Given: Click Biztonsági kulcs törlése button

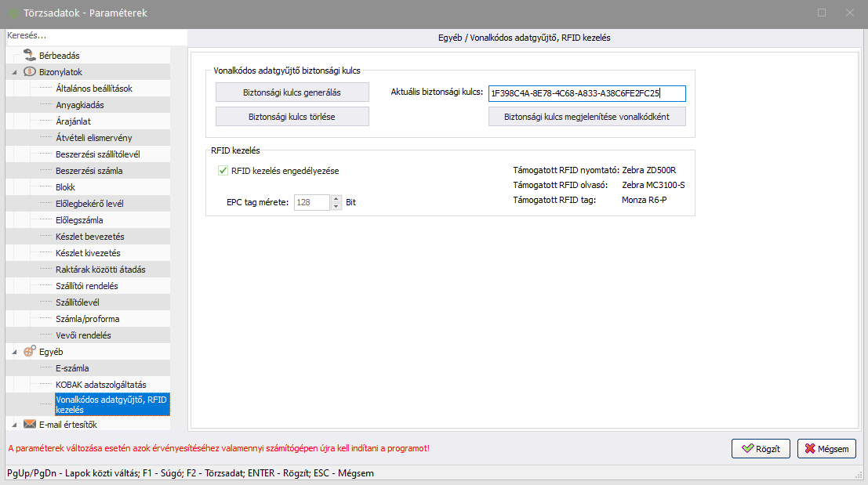Looking at the screenshot, I should [292, 117].
